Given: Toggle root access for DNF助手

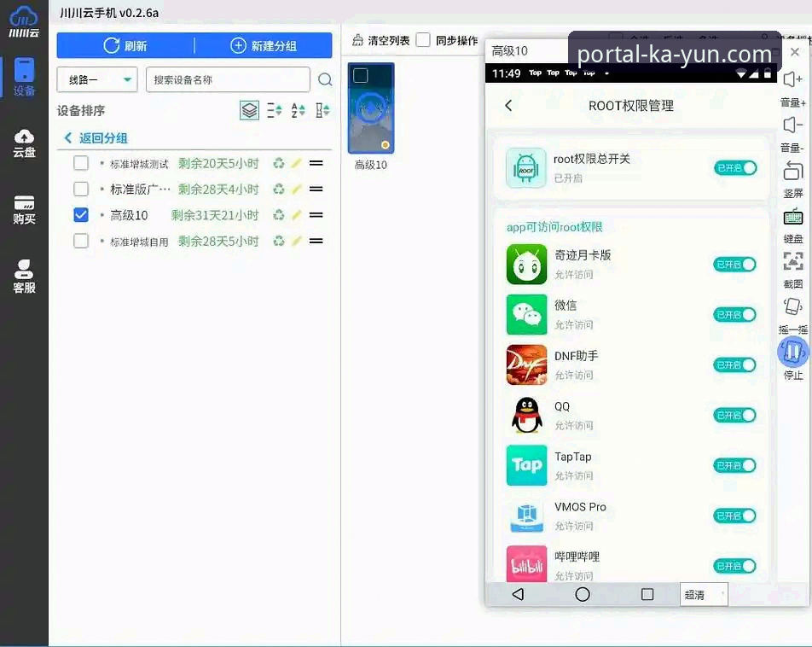Looking at the screenshot, I should tap(735, 365).
